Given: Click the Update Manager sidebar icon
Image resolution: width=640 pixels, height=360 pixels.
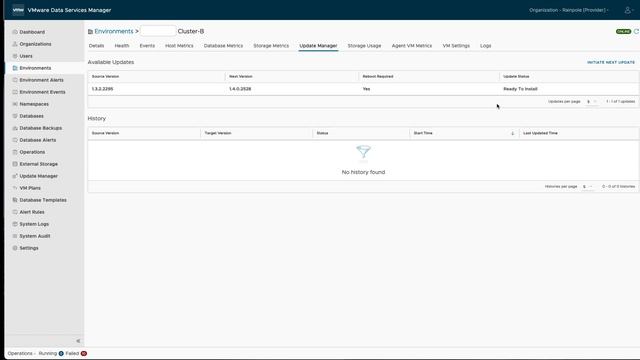Looking at the screenshot, I should pyautogui.click(x=15, y=176).
